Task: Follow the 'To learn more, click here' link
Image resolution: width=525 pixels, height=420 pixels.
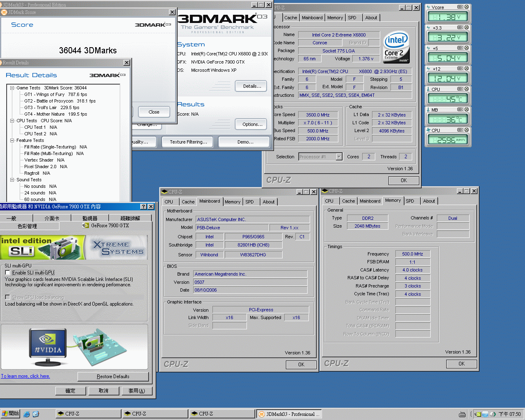Action: [25, 376]
